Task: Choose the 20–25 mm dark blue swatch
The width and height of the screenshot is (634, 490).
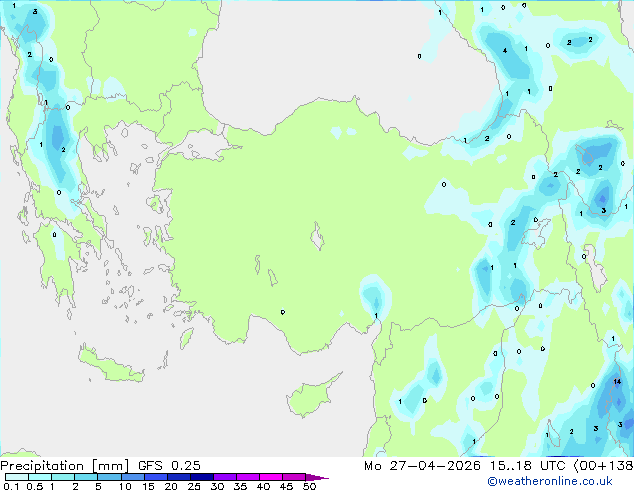Action: click(x=178, y=477)
